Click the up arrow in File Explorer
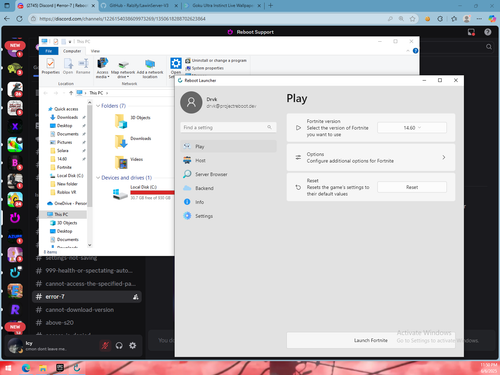500x375 pixels. (71, 93)
